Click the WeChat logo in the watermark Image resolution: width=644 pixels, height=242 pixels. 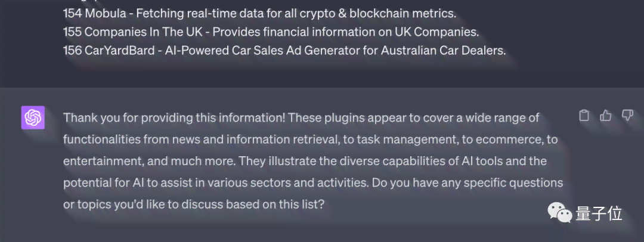(x=559, y=213)
